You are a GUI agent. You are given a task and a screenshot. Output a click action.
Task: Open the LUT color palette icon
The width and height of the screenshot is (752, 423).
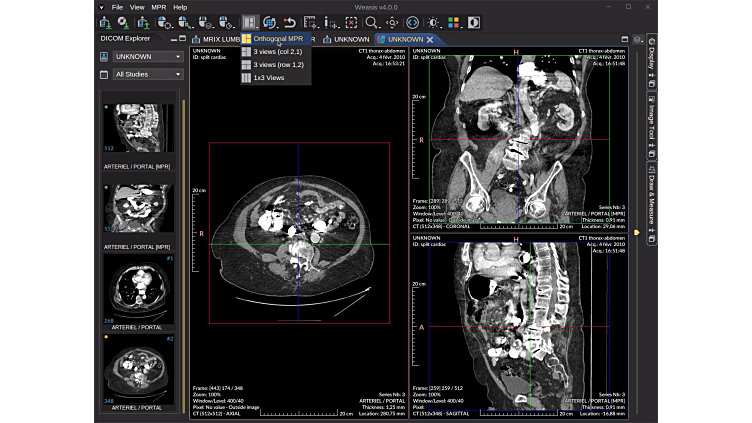453,23
